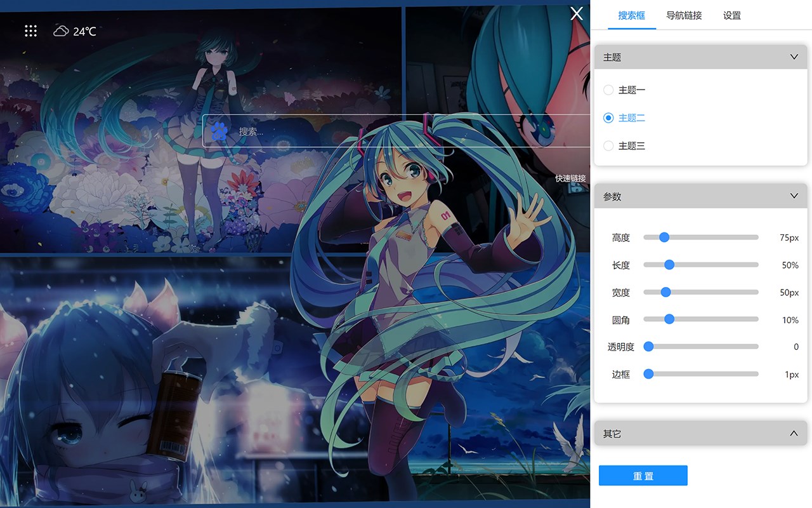
Task: Collapse the 参数 section chevron
Action: pos(794,196)
